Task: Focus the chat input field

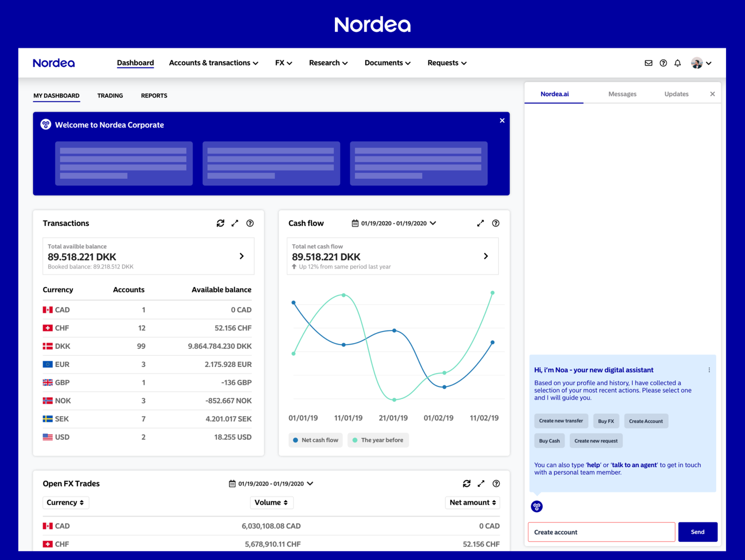Action: click(601, 532)
